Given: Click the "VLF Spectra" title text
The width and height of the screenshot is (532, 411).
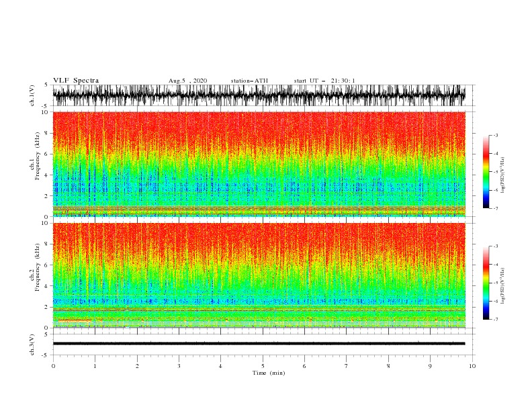Looking at the screenshot, I should 76,81.
